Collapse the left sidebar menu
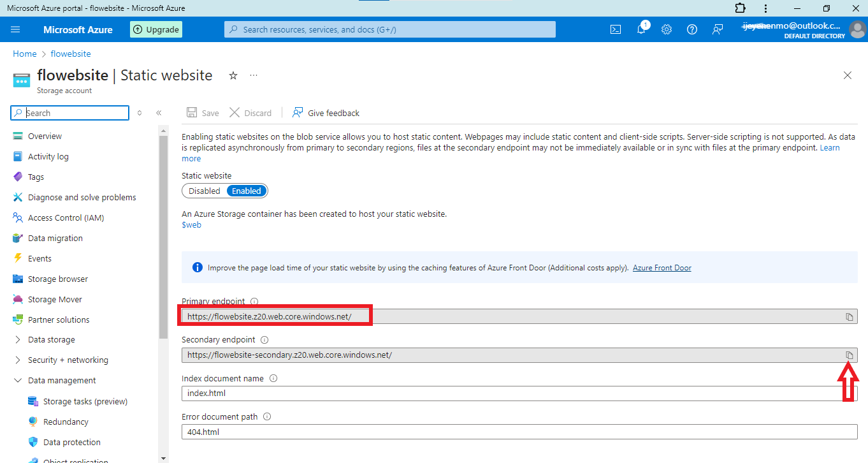The width and height of the screenshot is (868, 463). (x=159, y=113)
